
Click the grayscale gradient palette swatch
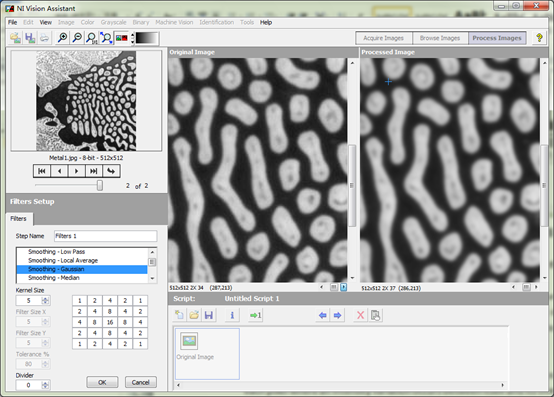pos(146,38)
